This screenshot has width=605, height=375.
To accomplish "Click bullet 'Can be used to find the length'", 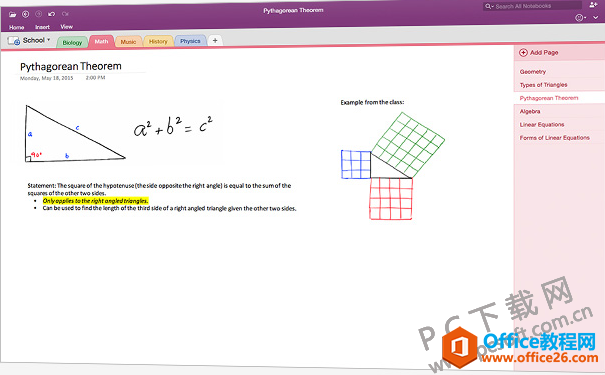I will [x=169, y=208].
